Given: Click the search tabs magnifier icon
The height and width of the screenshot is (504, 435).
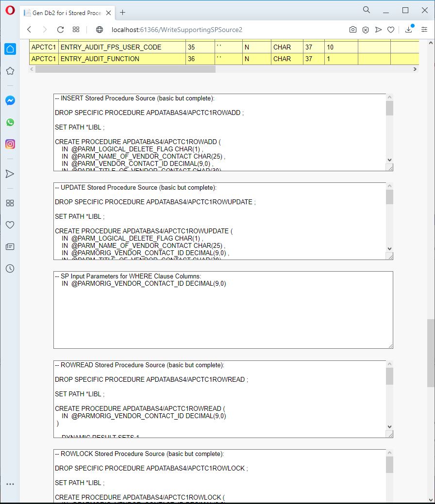Looking at the screenshot, I should tap(367, 10).
